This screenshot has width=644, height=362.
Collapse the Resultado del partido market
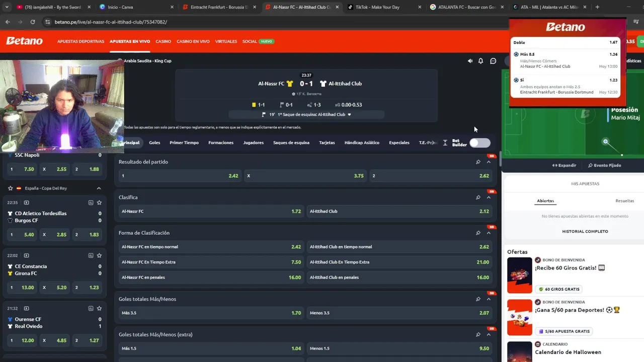click(x=489, y=162)
